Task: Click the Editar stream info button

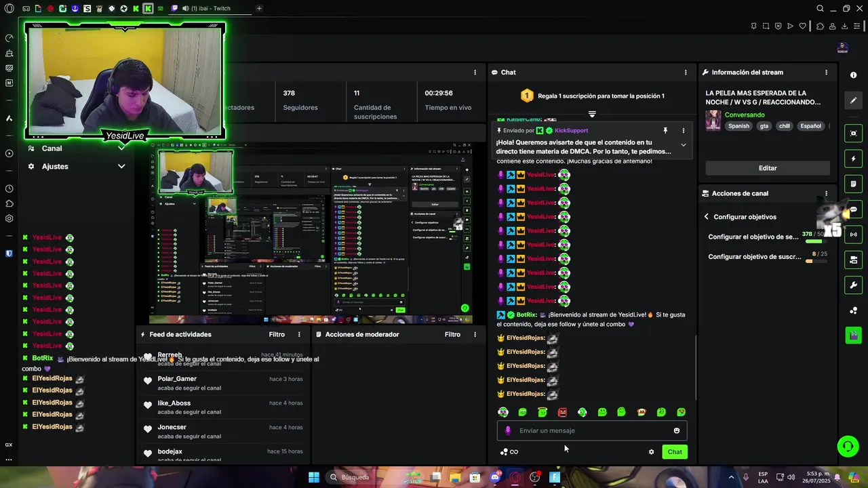Action: (768, 168)
